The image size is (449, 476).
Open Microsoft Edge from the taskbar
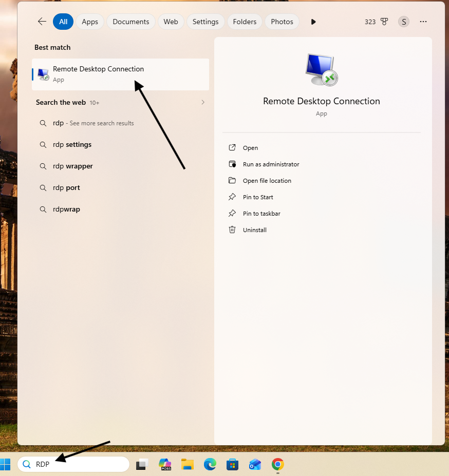click(x=210, y=464)
